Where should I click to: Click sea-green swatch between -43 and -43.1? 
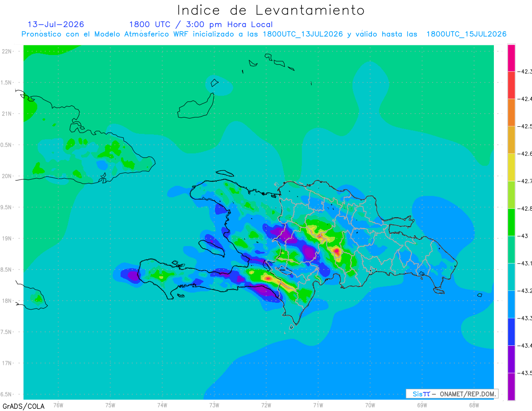511,249
